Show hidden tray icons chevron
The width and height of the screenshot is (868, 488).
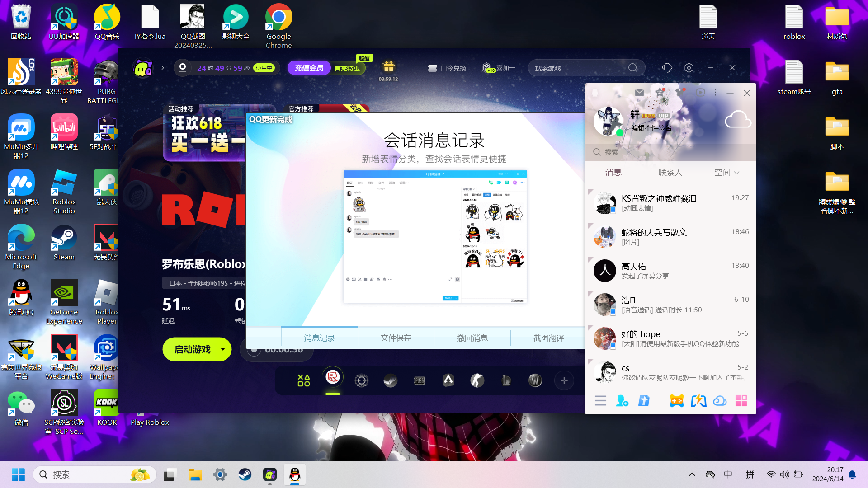[x=692, y=474]
